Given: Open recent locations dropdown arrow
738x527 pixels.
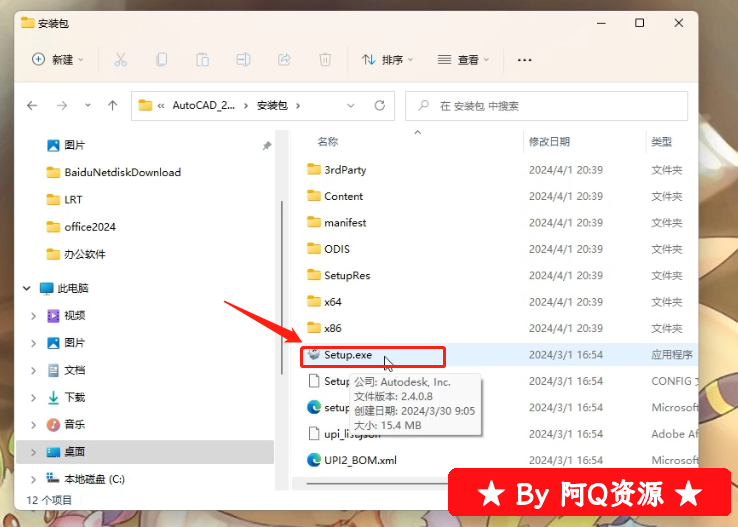Looking at the screenshot, I should click(x=88, y=105).
